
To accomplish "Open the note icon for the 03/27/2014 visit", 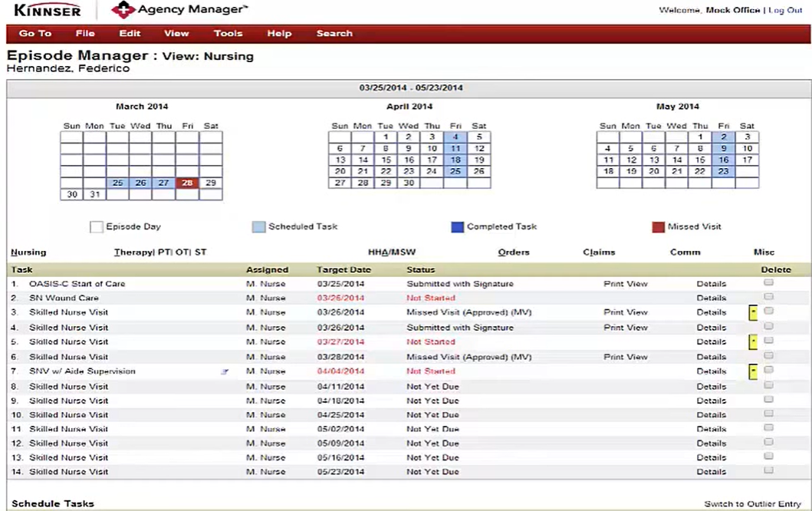I will coord(752,341).
